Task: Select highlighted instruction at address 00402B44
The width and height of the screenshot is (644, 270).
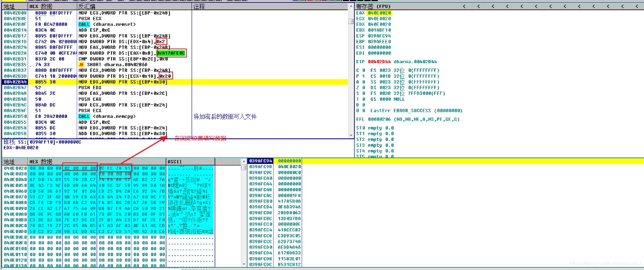Action: click(x=175, y=81)
